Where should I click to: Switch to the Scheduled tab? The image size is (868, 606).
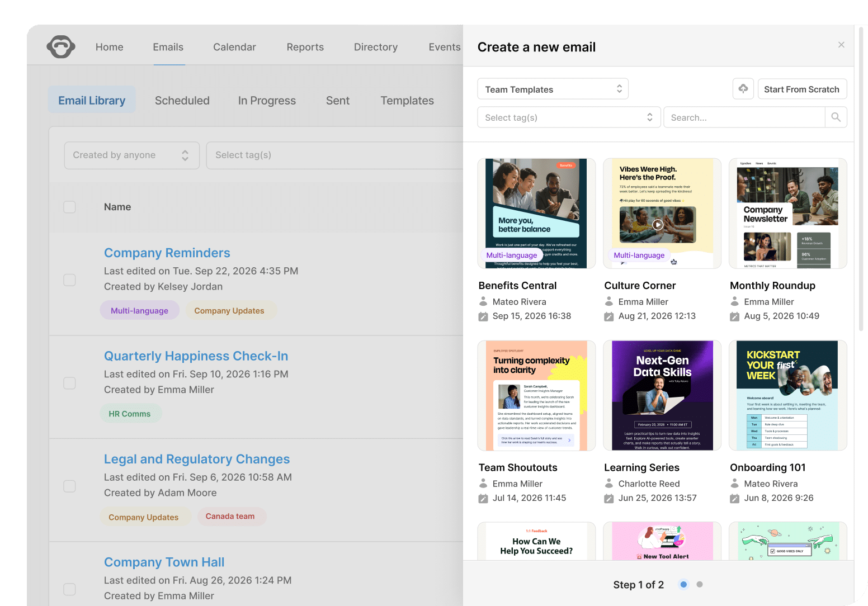tap(182, 101)
